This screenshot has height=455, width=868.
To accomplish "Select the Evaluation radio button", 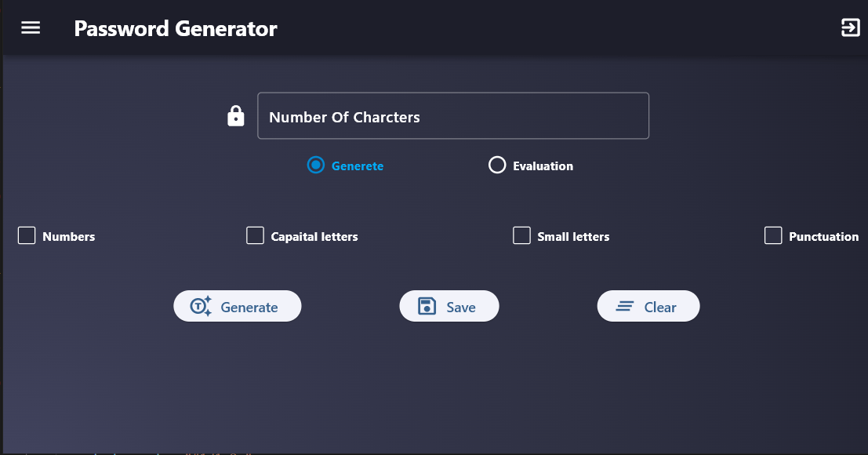I will pyautogui.click(x=497, y=166).
